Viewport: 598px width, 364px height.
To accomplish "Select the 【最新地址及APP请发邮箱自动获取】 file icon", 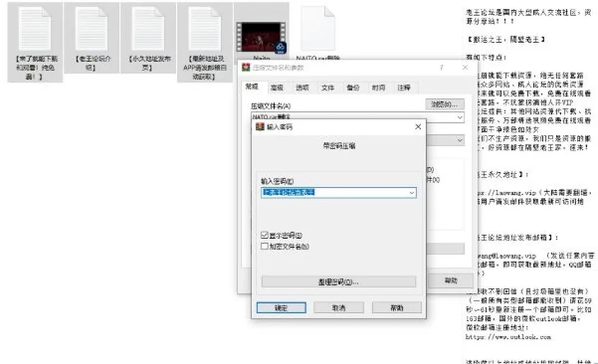I will click(x=204, y=30).
